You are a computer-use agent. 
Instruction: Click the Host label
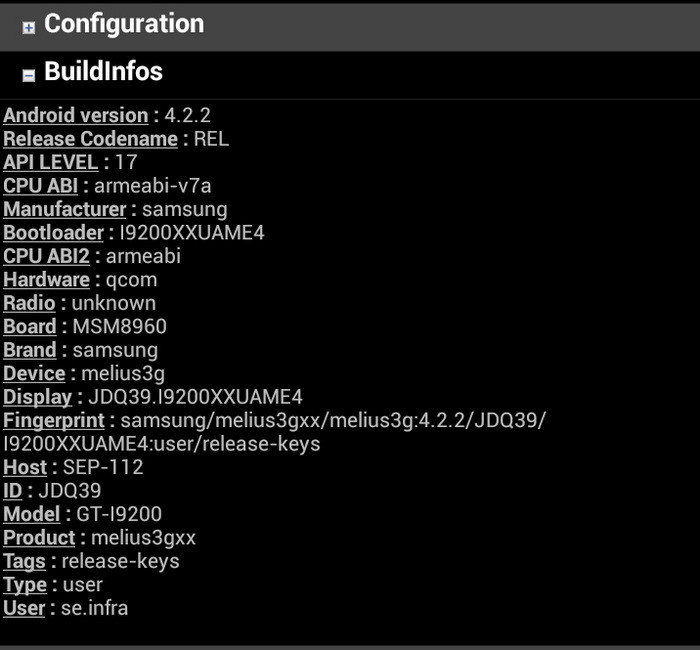(x=25, y=467)
